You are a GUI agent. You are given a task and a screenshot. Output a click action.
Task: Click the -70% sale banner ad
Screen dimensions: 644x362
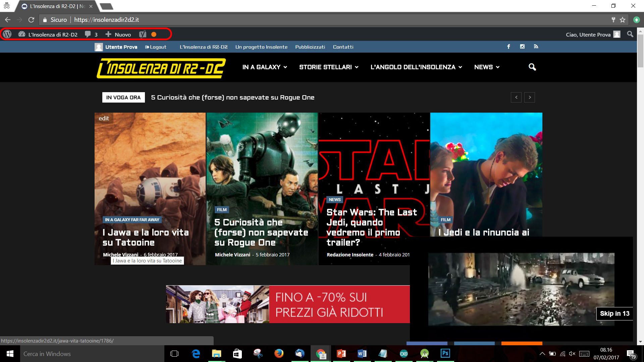pyautogui.click(x=288, y=304)
